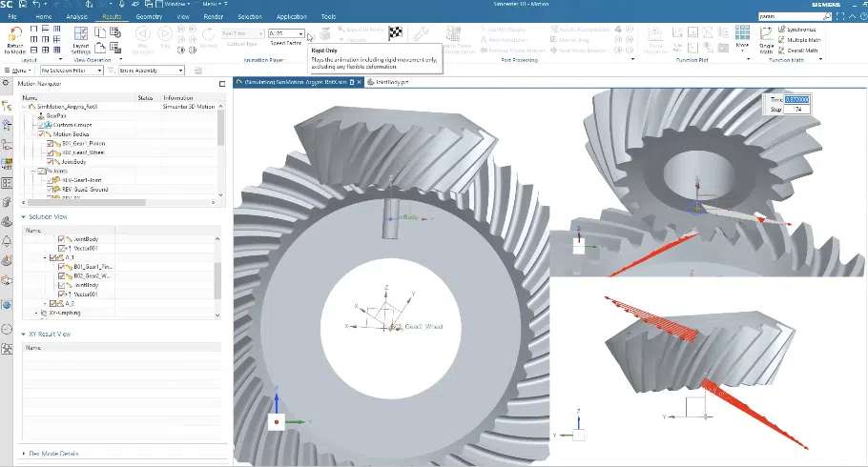Switch to the Home ribbon tab

43,16
